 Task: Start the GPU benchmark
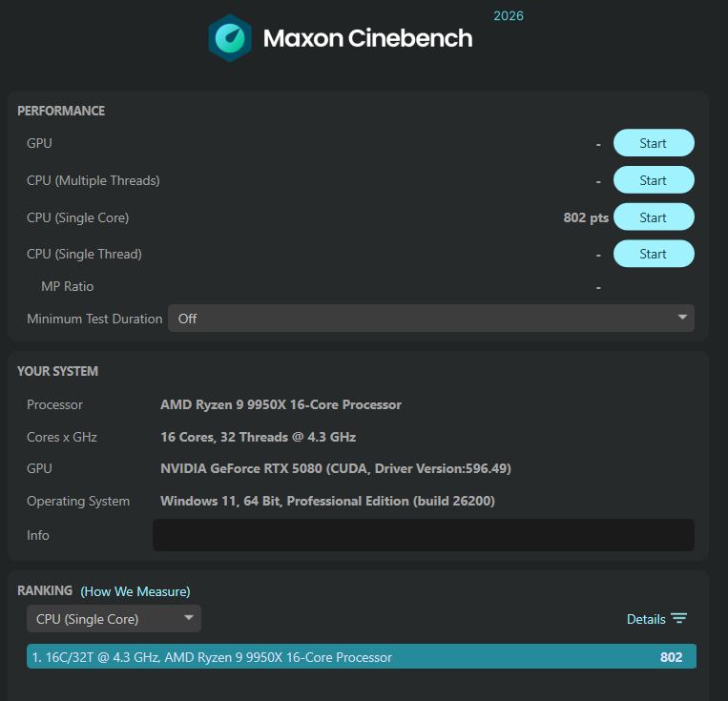pyautogui.click(x=654, y=143)
